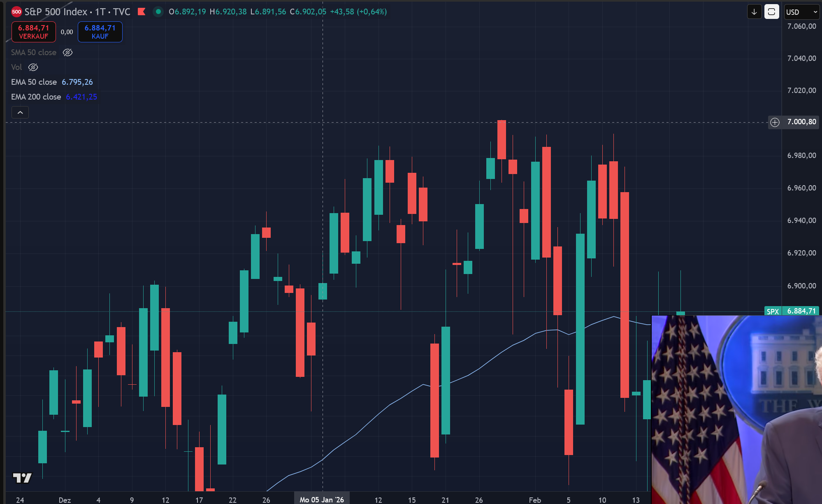This screenshot has height=504, width=822.
Task: Click the Mo 05 Jan '26 date label
Action: [322, 499]
